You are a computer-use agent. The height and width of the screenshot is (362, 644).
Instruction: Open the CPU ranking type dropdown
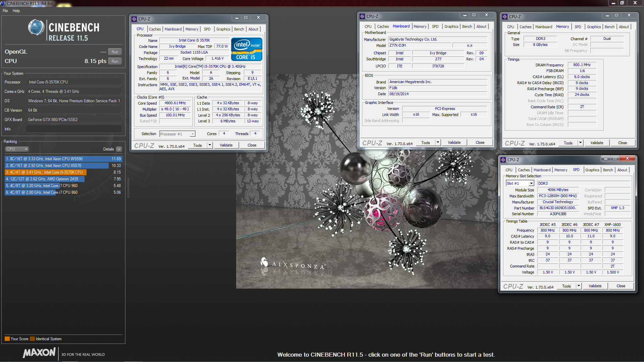(x=17, y=149)
